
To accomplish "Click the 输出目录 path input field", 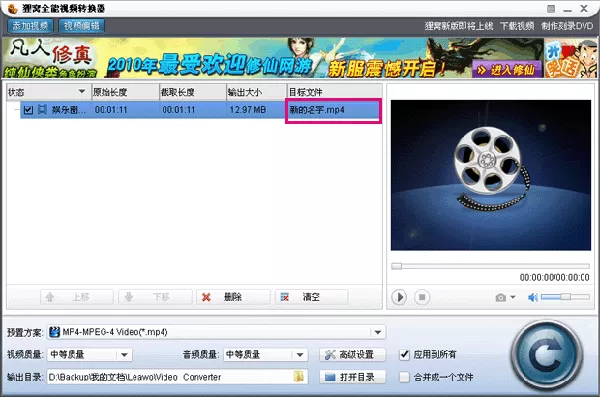I will [178, 377].
